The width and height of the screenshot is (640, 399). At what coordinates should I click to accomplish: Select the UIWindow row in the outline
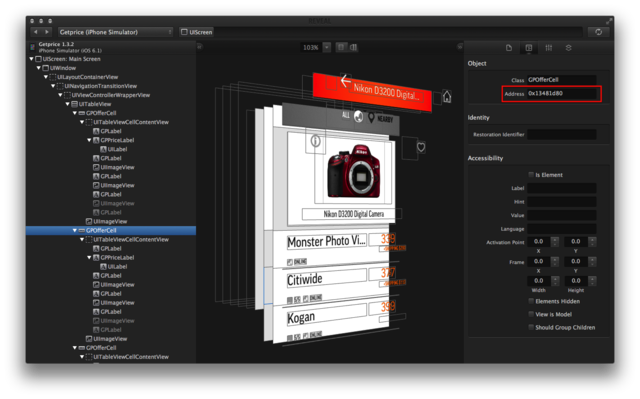(62, 68)
